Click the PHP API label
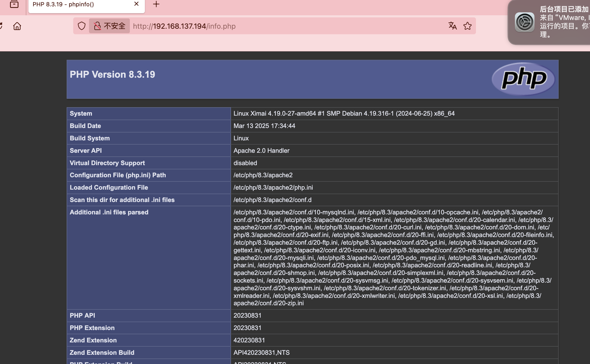 (x=82, y=316)
